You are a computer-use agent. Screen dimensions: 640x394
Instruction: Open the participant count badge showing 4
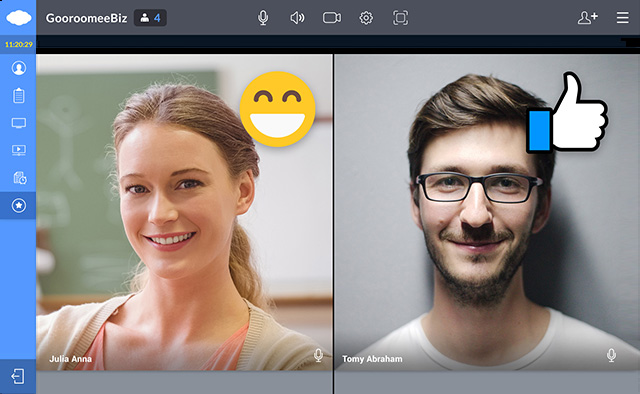(x=150, y=18)
